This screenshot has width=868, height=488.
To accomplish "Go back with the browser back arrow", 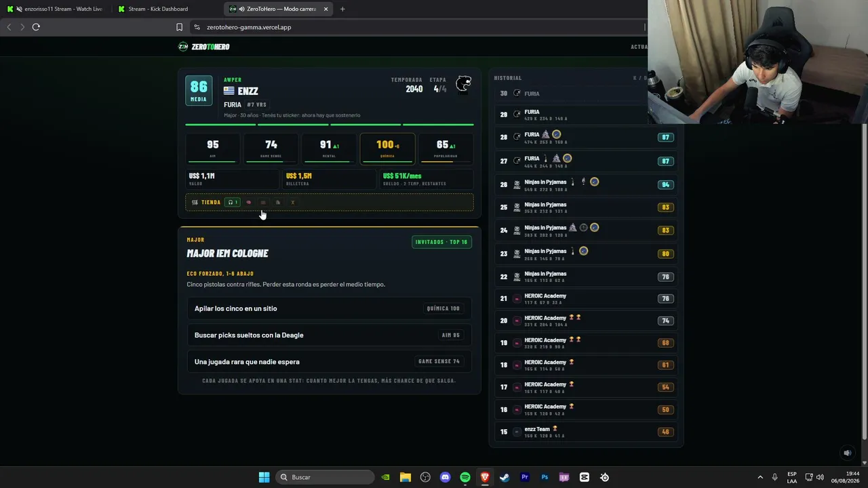I will 9,27.
